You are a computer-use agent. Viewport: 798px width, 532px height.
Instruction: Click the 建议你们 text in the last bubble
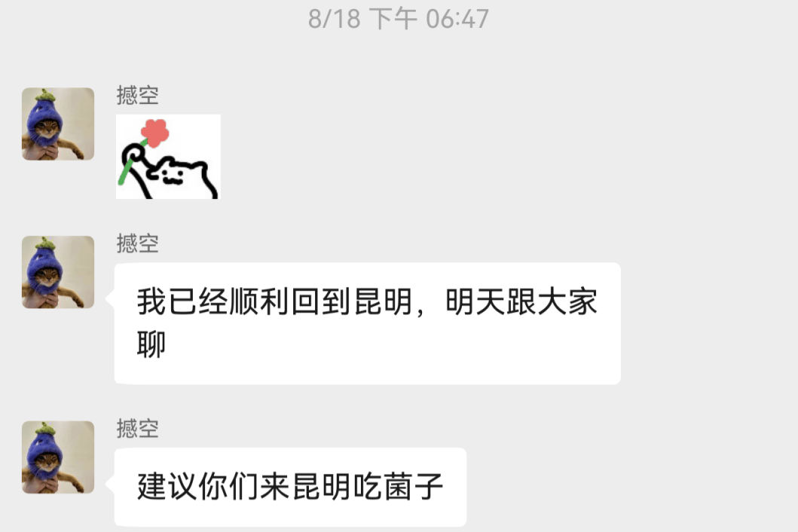pos(198,486)
